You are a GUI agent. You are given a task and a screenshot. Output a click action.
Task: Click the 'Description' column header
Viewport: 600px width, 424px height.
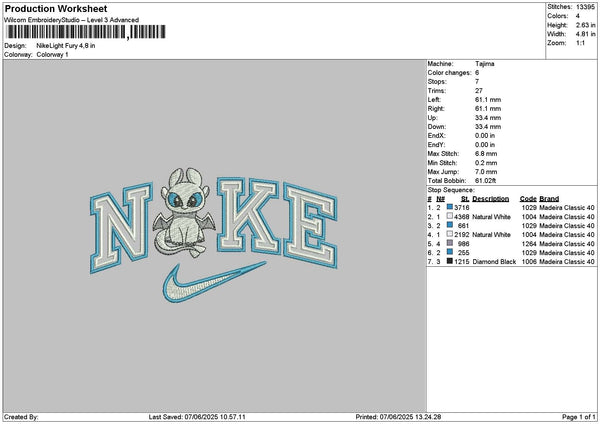(491, 199)
